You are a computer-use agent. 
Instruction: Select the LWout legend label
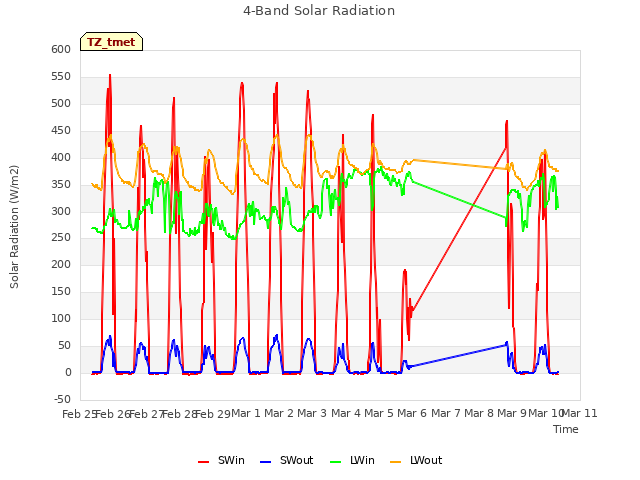pyautogui.click(x=426, y=460)
